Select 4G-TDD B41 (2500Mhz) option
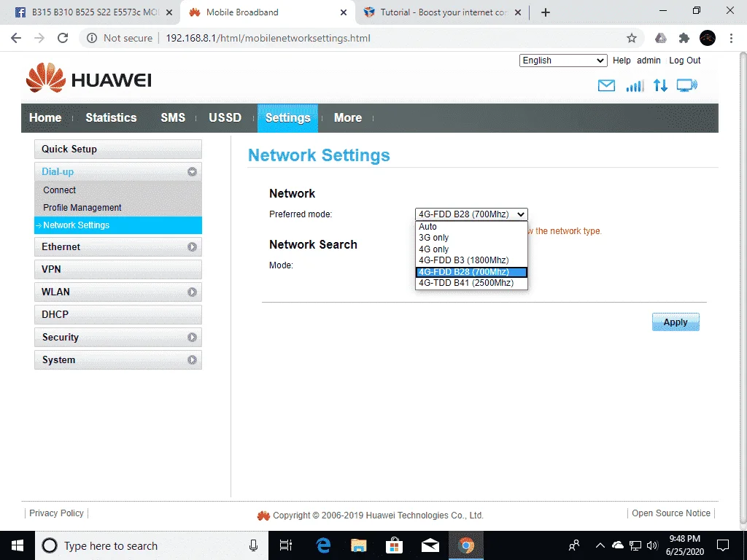The width and height of the screenshot is (747, 560). tap(472, 283)
